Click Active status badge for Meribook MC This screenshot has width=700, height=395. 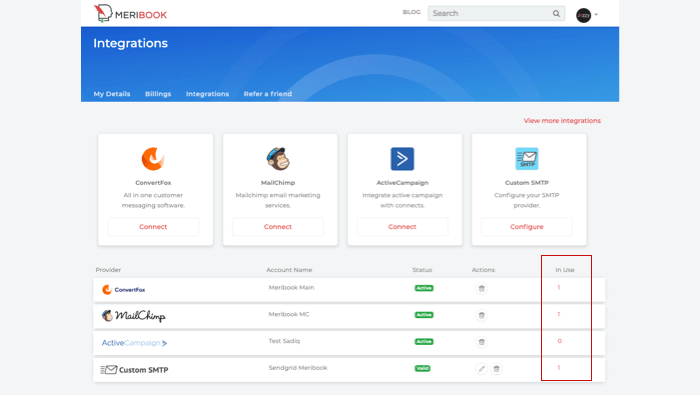[424, 315]
